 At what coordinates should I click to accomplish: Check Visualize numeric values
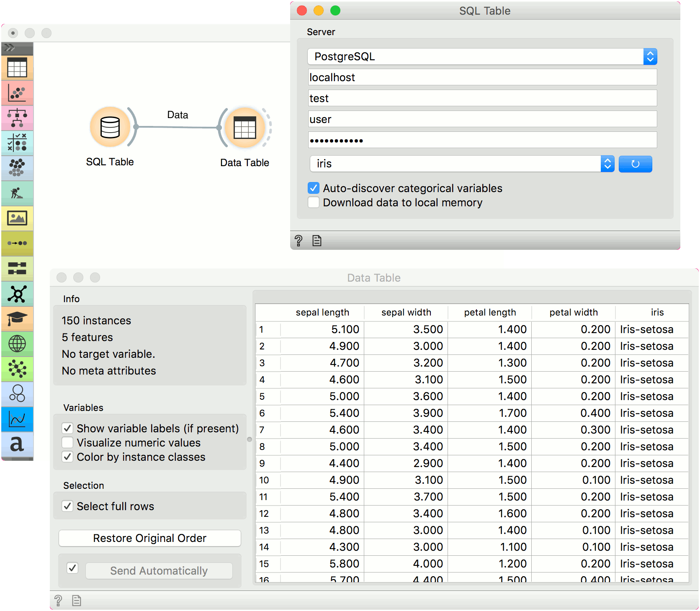(67, 442)
